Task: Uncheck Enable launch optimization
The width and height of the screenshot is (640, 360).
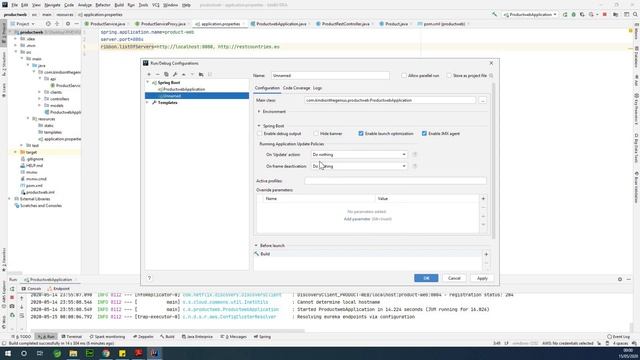Action: pos(361,133)
